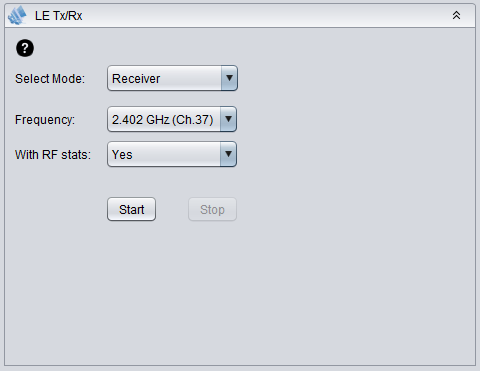Open the With RF stats dropdown arrow
Image resolution: width=480 pixels, height=371 pixels.
pyautogui.click(x=228, y=154)
